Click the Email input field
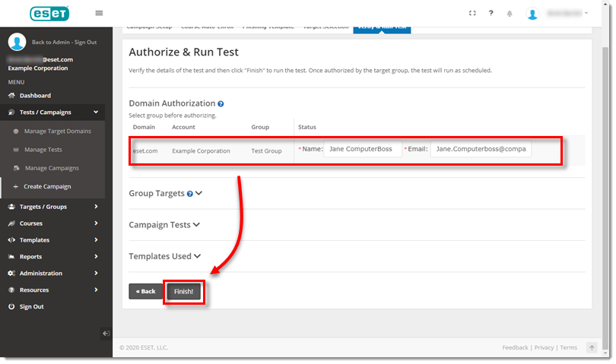Image resolution: width=616 pixels, height=364 pixels. pos(481,150)
